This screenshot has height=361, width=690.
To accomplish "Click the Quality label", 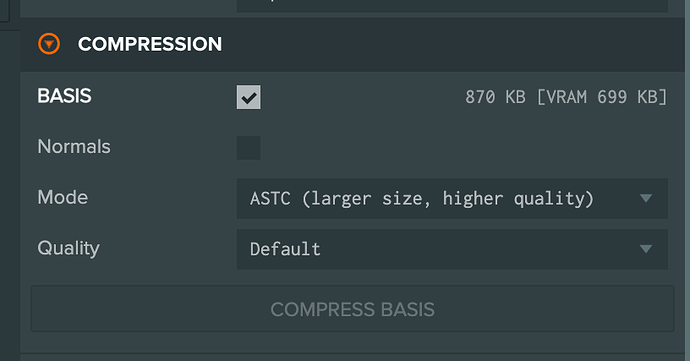I will (x=69, y=248).
